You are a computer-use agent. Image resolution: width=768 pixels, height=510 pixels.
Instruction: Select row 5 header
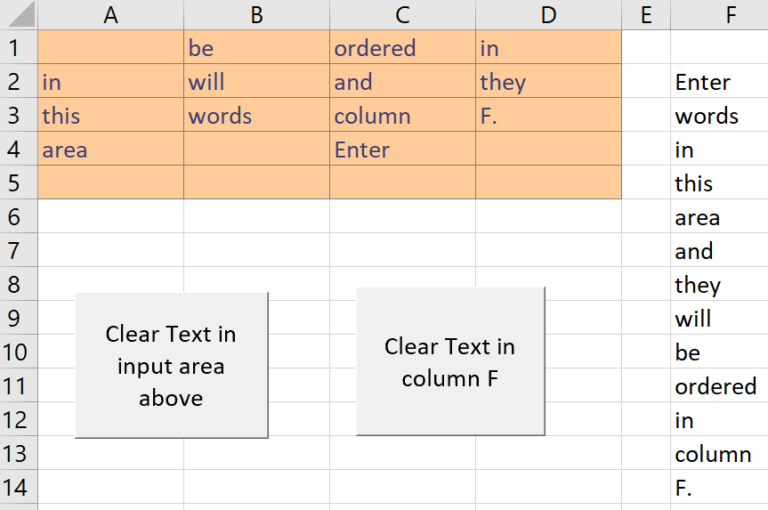point(19,182)
